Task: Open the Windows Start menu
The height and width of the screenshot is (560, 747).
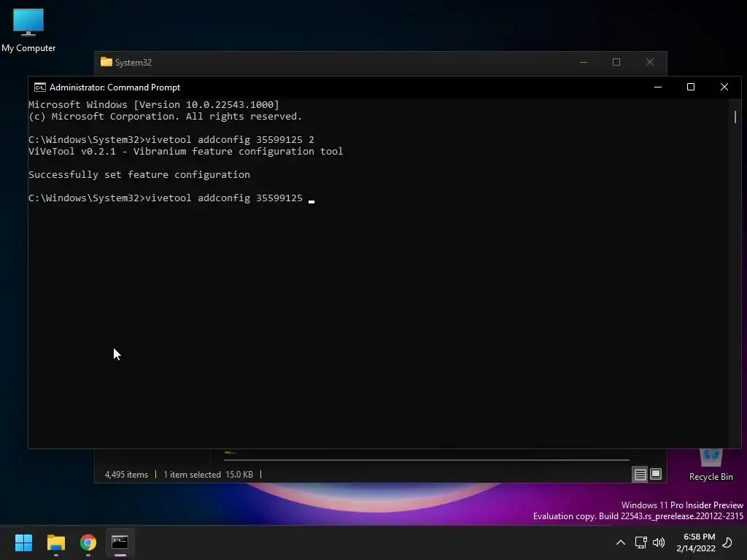Action: click(23, 542)
